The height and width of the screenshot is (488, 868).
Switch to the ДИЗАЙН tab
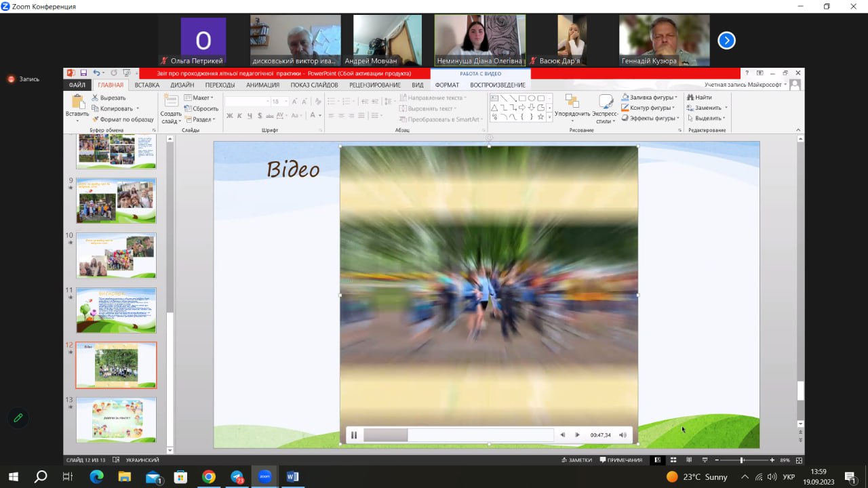182,85
